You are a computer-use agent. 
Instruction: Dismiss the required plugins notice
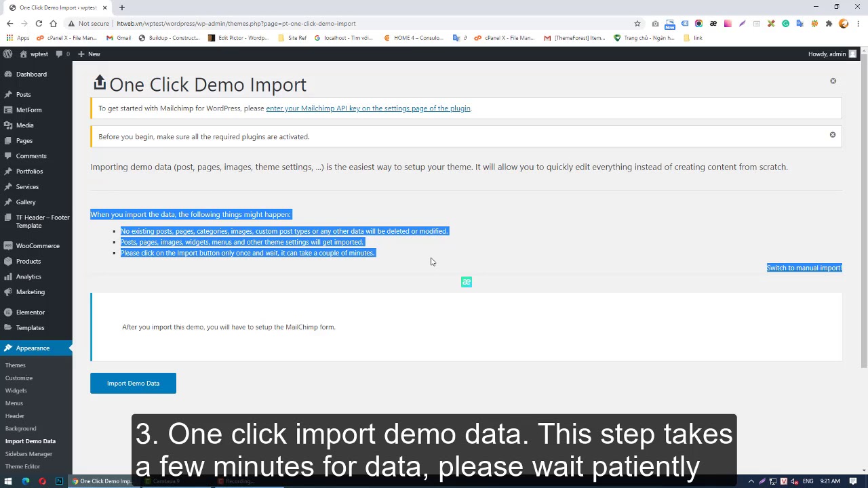833,135
